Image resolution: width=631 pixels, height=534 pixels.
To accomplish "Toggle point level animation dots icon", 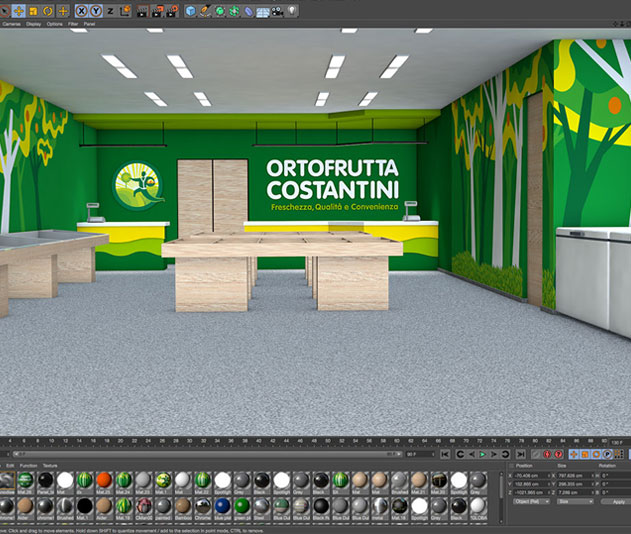I will click(x=619, y=454).
